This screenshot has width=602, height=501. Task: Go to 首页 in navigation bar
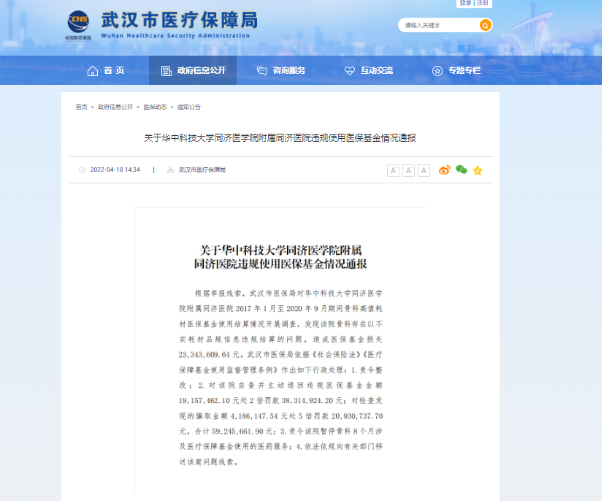(x=114, y=70)
